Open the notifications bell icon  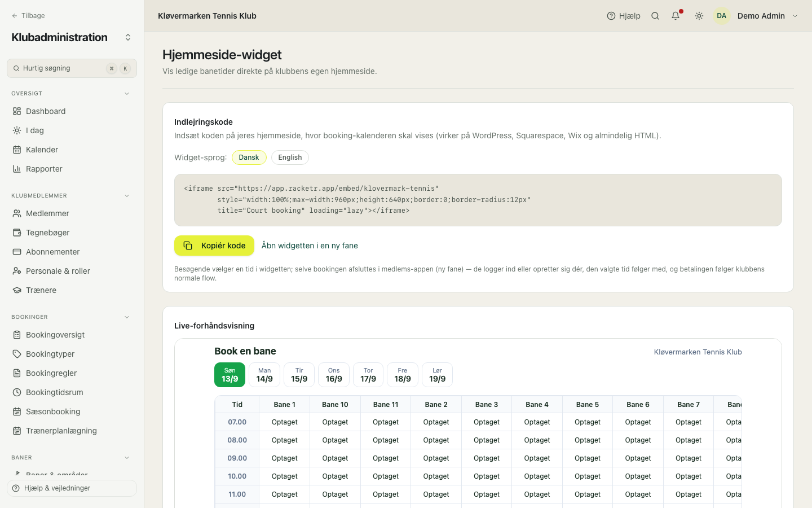click(x=676, y=16)
